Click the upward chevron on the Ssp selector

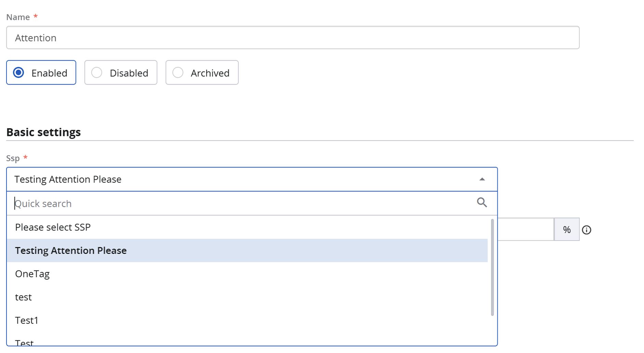pyautogui.click(x=482, y=179)
